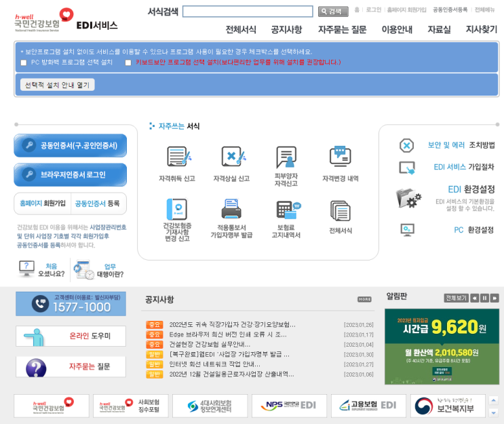Image resolution: width=504 pixels, height=424 pixels.
Task: Open notice 인터넷 회선 네트워크 작업 안내
Action: coord(215,364)
